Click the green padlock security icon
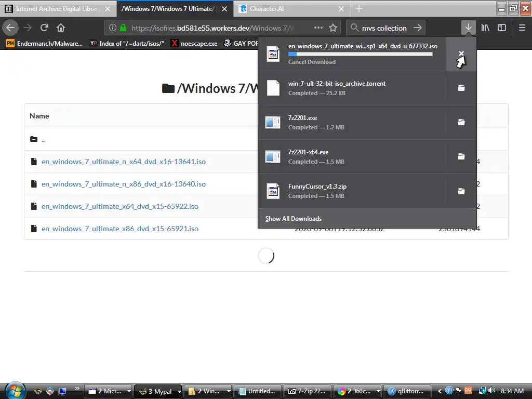The height and width of the screenshot is (399, 532). click(x=123, y=28)
